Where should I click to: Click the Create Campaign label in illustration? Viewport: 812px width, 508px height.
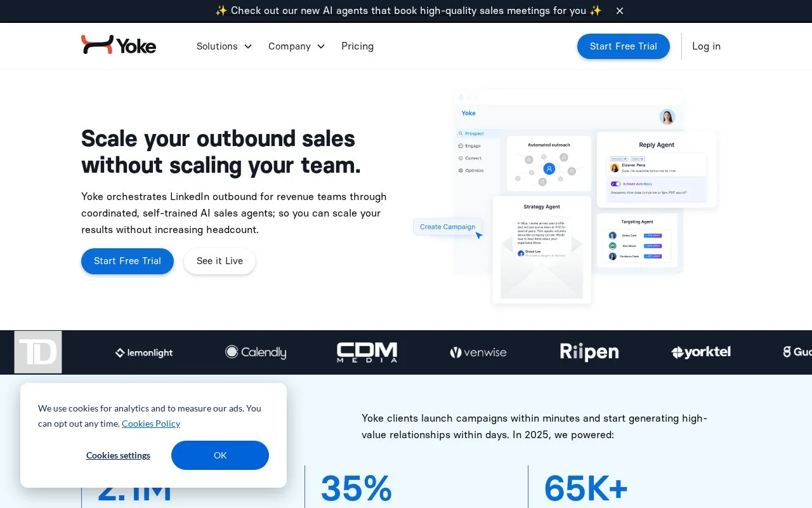point(447,227)
